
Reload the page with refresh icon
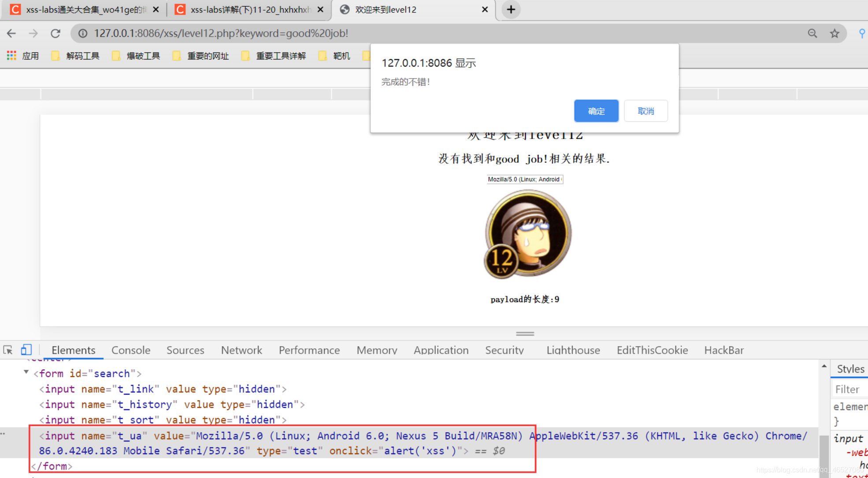point(55,34)
